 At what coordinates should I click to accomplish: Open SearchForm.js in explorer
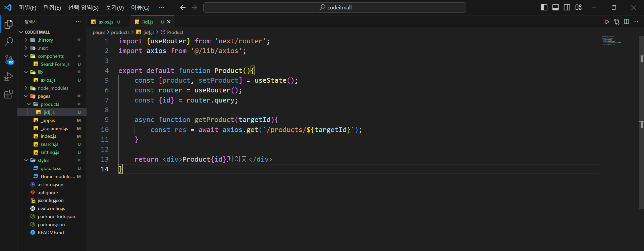point(52,64)
